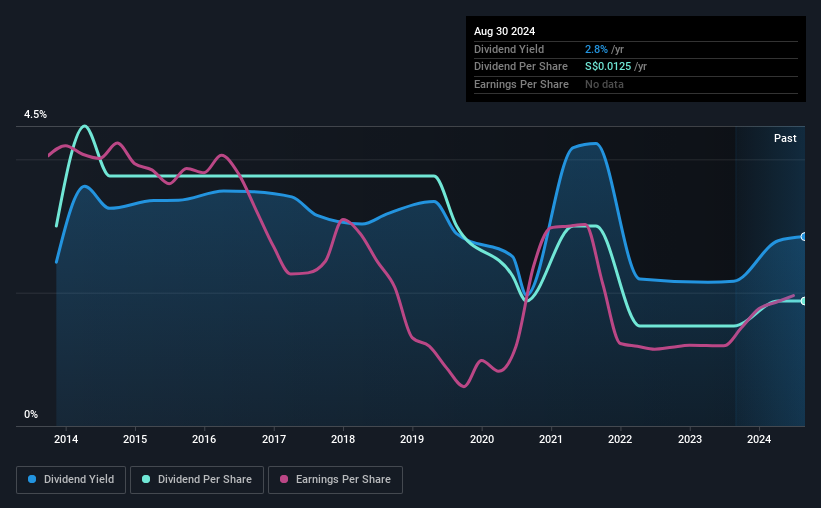Click the S$0.0125 dividend per share value
This screenshot has height=508, width=821.
coord(608,67)
